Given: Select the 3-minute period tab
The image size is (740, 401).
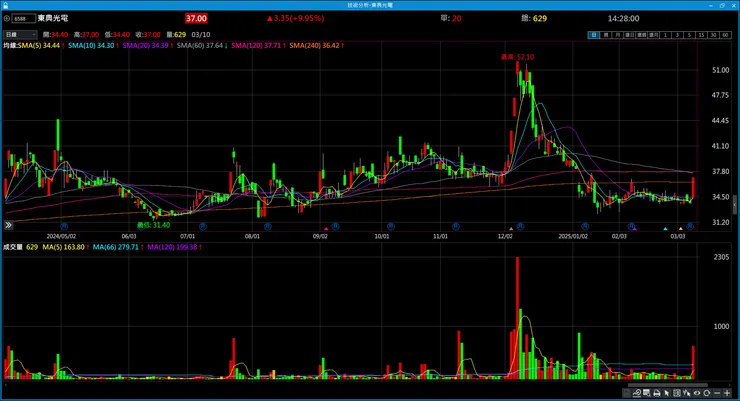Looking at the screenshot, I should [678, 35].
